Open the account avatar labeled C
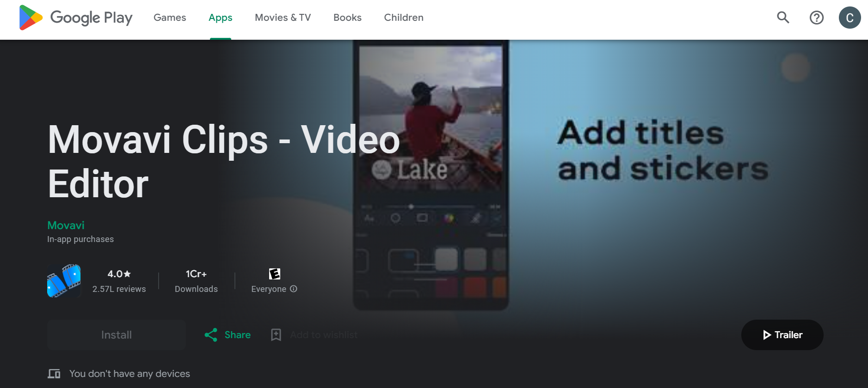This screenshot has width=868, height=388. click(x=850, y=18)
